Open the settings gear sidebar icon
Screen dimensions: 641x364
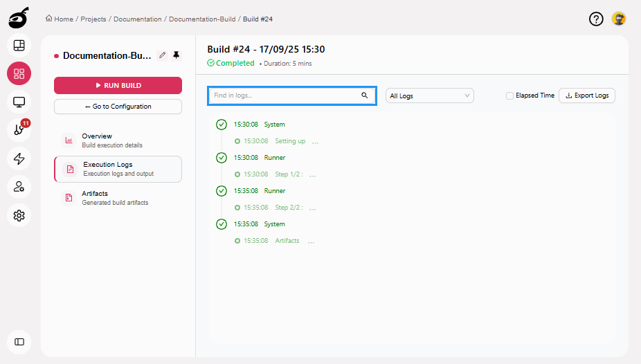coord(19,215)
